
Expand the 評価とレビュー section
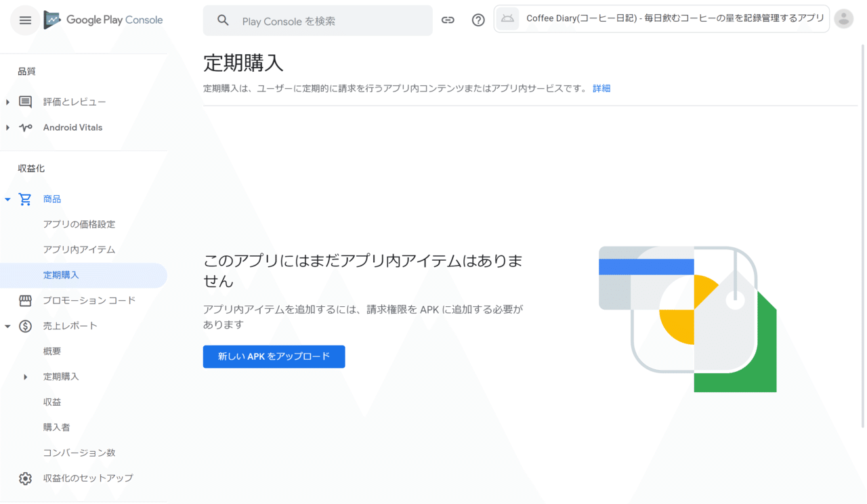(x=8, y=102)
